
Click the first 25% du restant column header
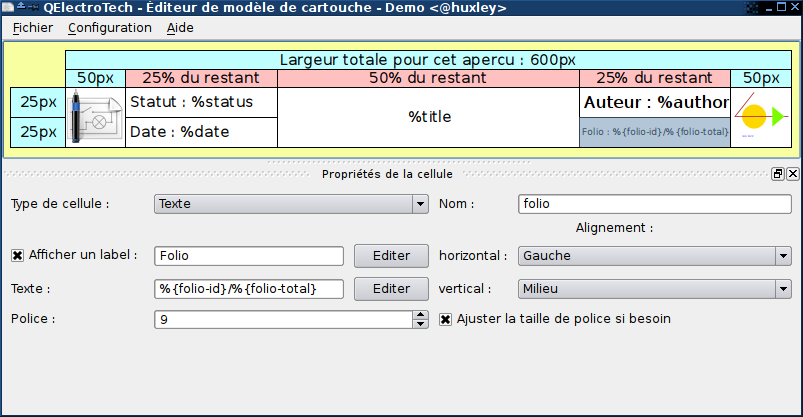point(201,78)
